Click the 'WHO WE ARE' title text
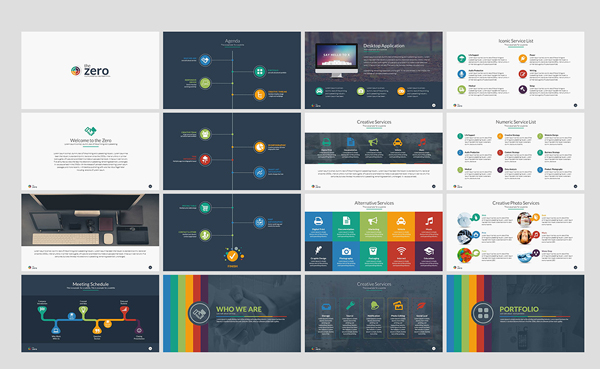The width and height of the screenshot is (600, 369). [239, 309]
